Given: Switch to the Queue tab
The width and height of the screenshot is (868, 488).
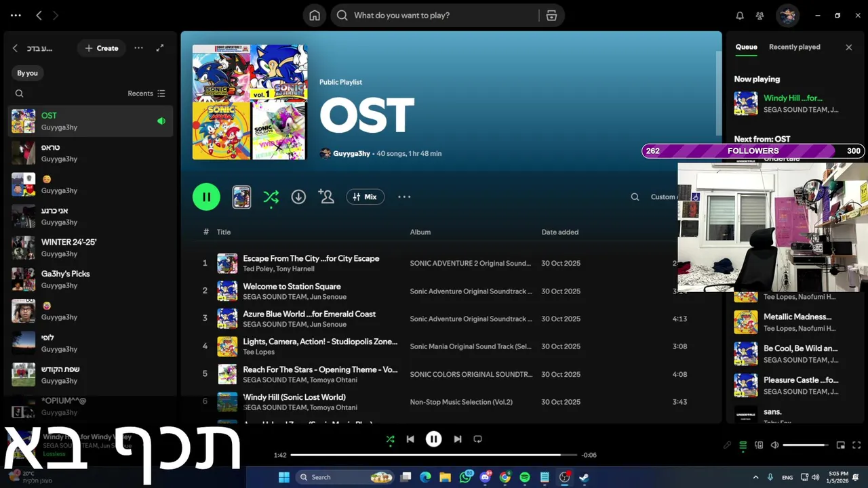Looking at the screenshot, I should click(x=746, y=47).
